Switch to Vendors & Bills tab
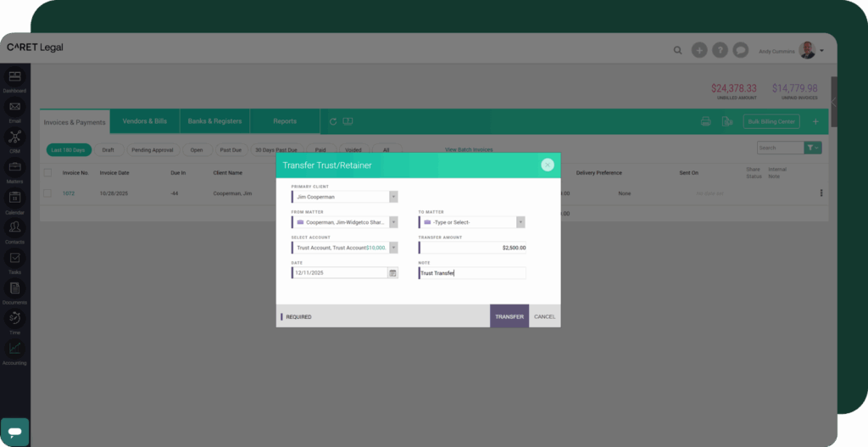The height and width of the screenshot is (447, 868). point(144,121)
